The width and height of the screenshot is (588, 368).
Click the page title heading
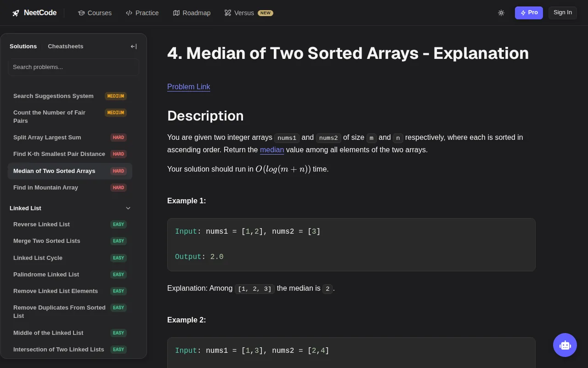coord(348,53)
